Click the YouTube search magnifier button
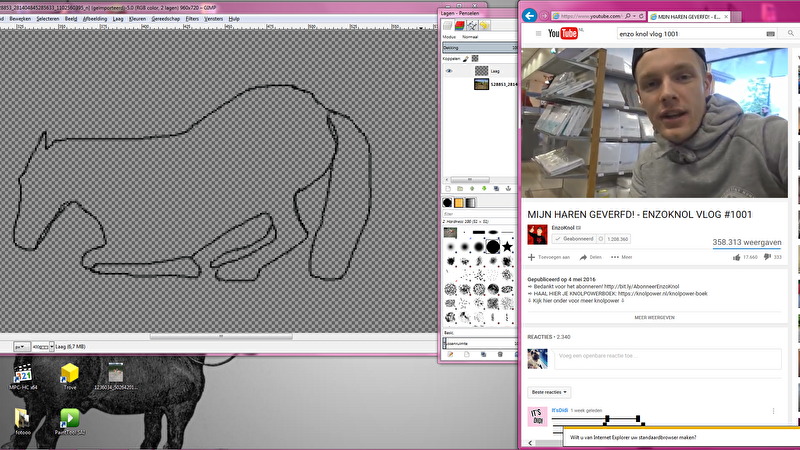Screen dimensions: 800x450 point(790,33)
